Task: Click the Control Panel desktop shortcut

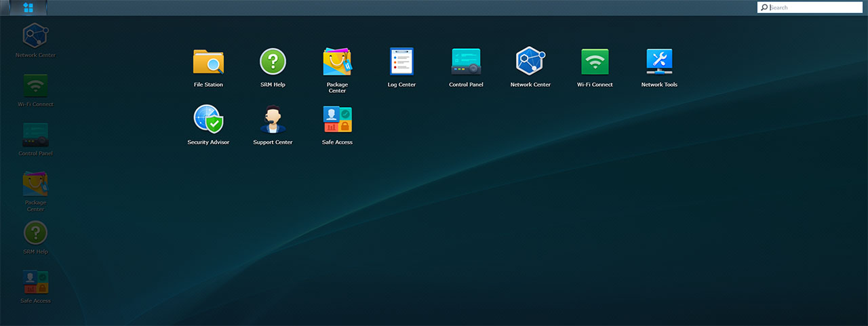Action: tap(35, 135)
